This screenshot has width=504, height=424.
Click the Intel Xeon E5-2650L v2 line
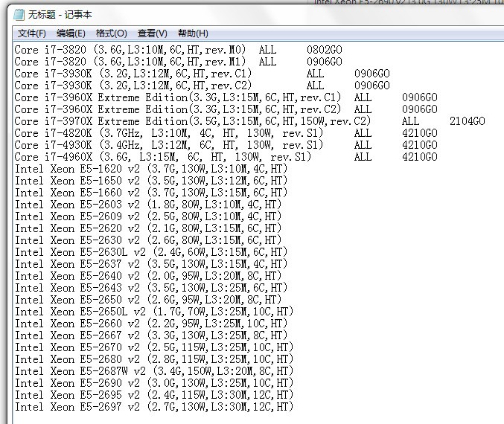(154, 311)
